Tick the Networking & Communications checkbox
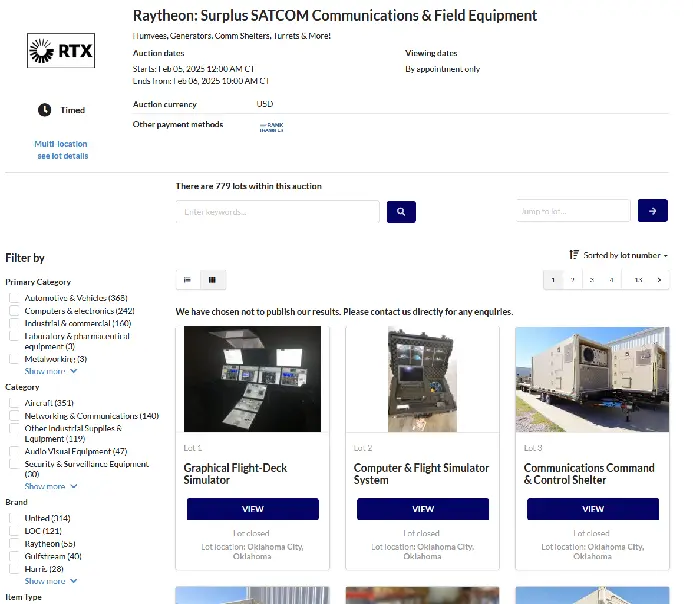 click(x=15, y=416)
